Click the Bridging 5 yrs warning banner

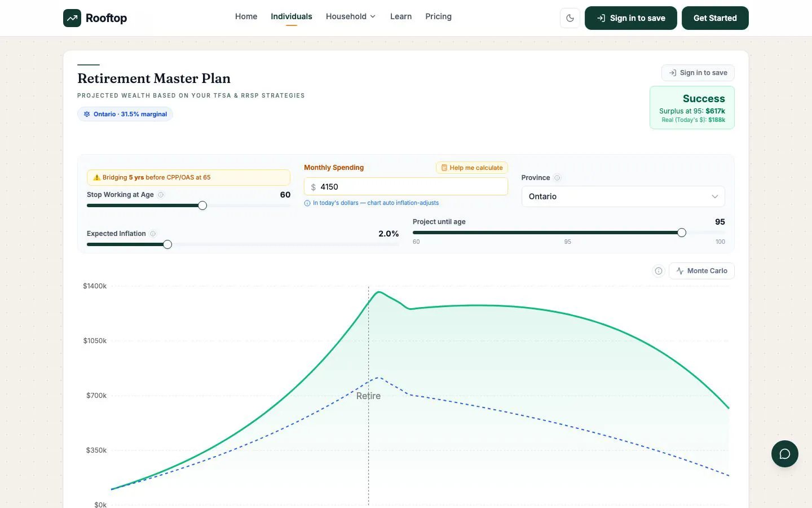point(188,177)
